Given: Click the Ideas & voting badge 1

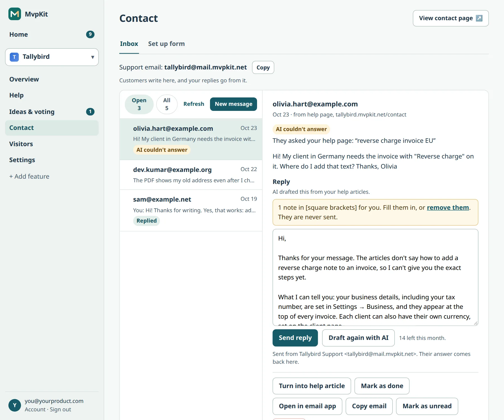Looking at the screenshot, I should [90, 112].
